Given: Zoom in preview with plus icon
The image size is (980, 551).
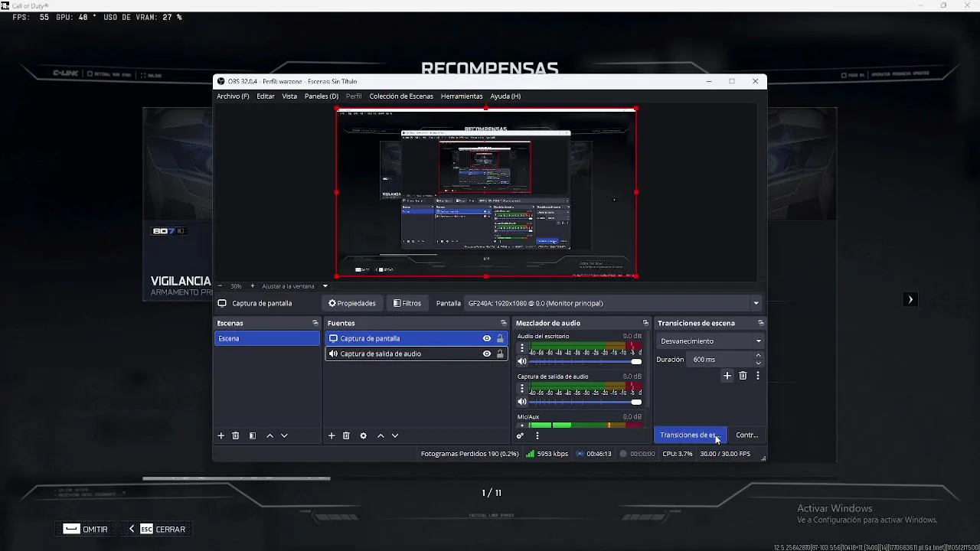Looking at the screenshot, I should [253, 286].
